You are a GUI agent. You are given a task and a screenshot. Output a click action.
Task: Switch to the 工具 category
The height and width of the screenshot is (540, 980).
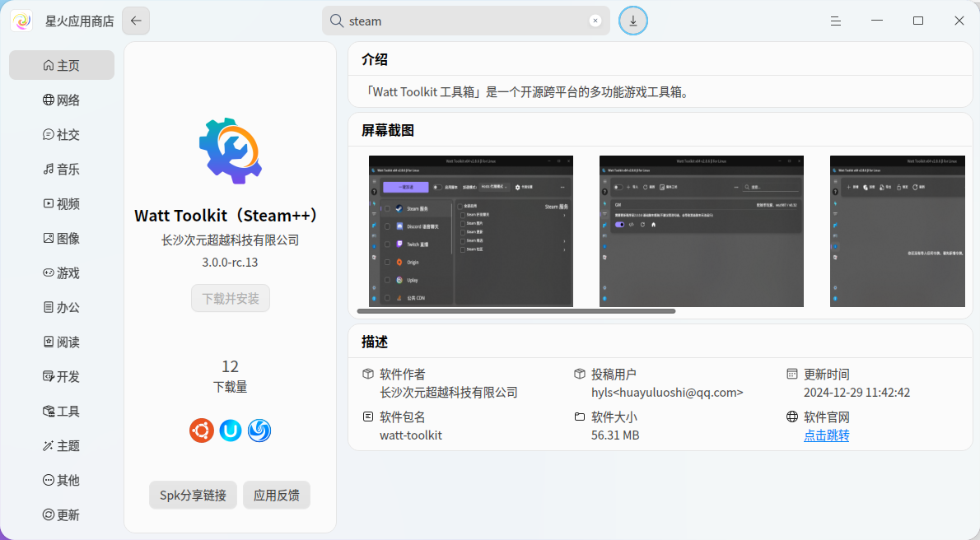click(x=61, y=411)
